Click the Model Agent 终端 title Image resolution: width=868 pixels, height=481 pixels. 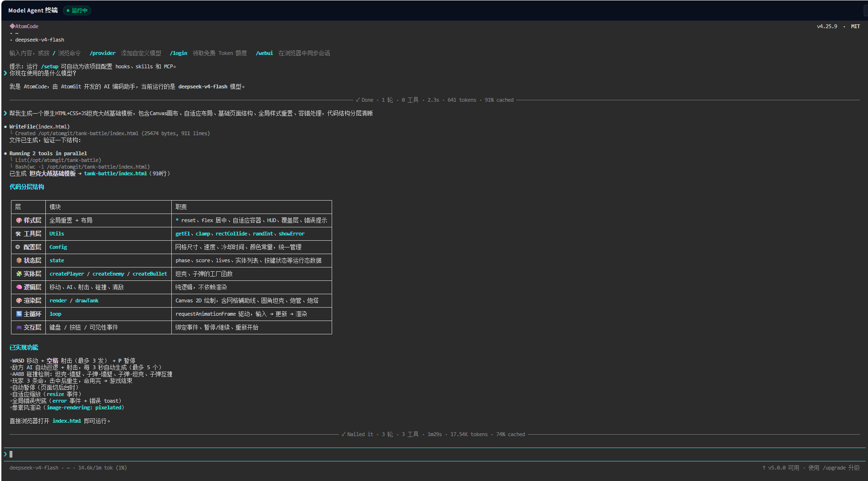coord(33,11)
